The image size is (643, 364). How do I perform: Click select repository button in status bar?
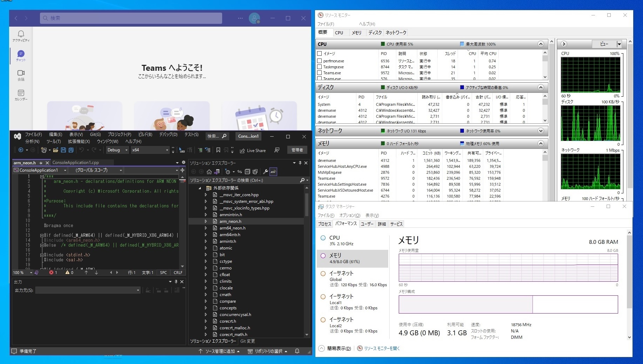[267, 351]
